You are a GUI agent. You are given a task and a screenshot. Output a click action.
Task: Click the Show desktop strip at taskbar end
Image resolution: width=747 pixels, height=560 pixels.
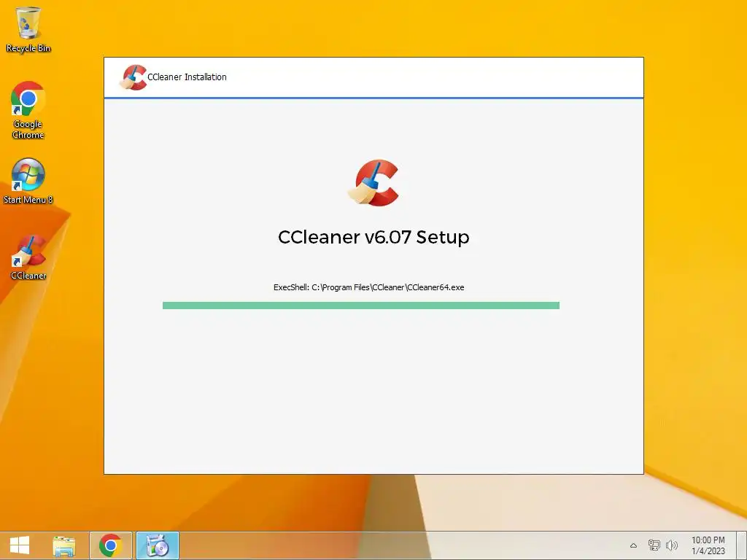743,545
